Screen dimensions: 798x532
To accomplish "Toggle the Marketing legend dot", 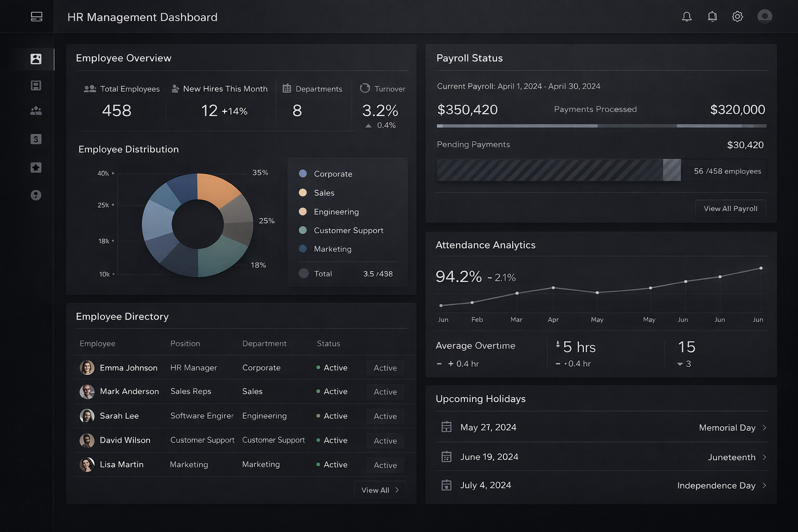I will coord(303,249).
